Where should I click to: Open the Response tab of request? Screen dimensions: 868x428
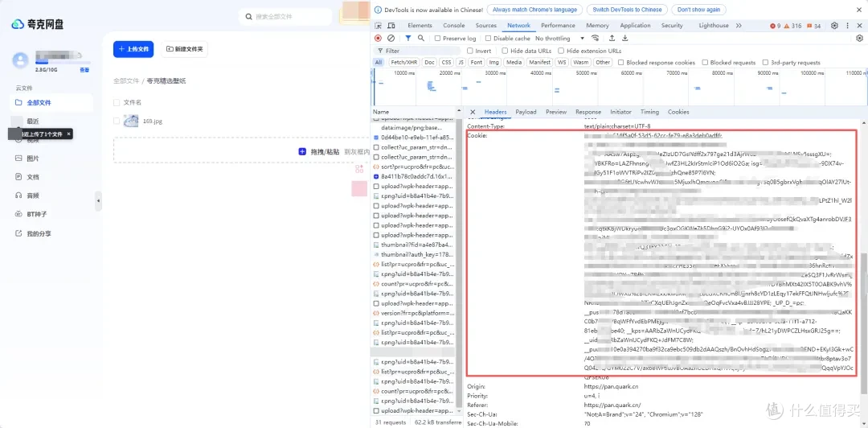(588, 112)
